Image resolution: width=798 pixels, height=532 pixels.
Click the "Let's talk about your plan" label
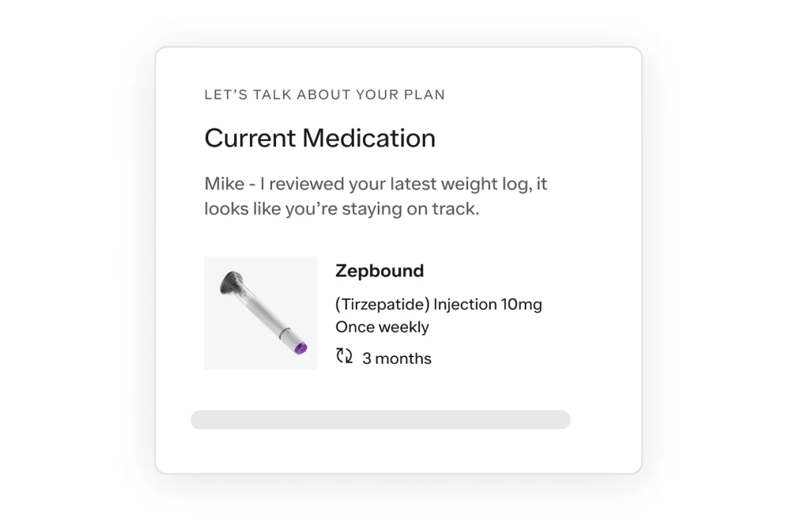point(325,94)
